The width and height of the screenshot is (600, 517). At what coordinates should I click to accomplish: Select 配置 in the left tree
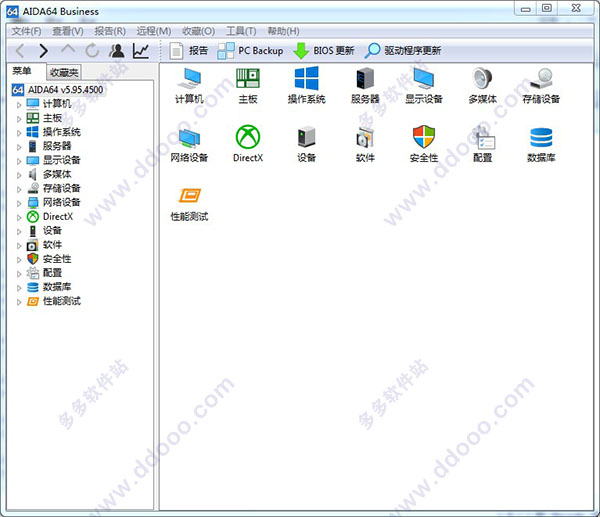pos(44,273)
